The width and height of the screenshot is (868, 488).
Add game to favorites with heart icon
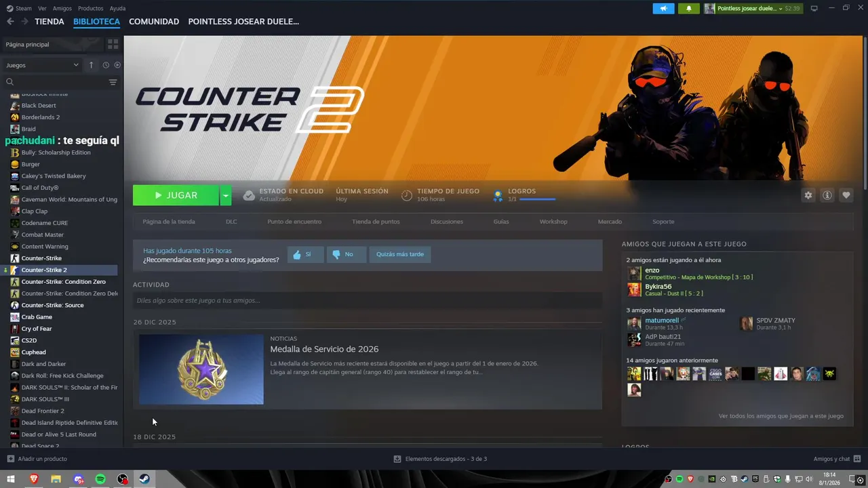pyautogui.click(x=846, y=195)
